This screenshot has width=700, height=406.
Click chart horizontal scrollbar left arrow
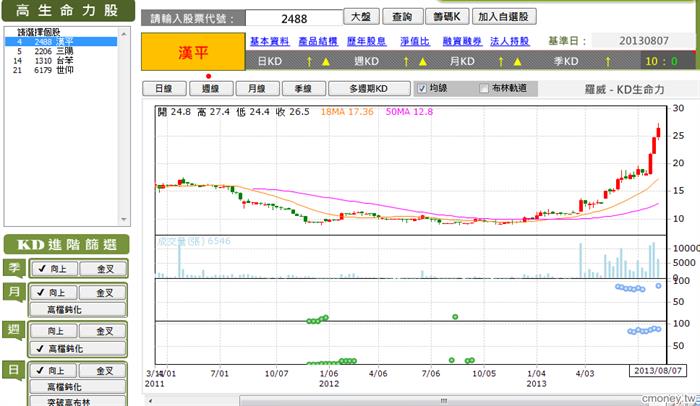pyautogui.click(x=150, y=401)
